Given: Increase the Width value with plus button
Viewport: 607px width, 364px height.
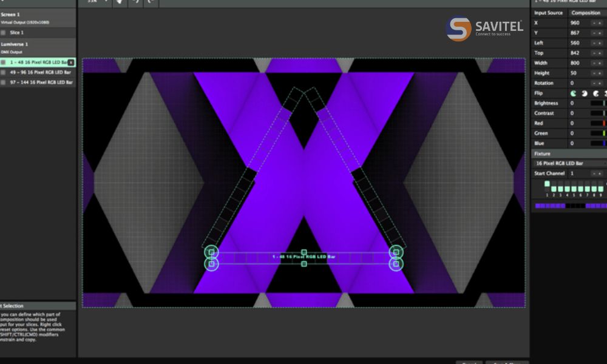Looking at the screenshot, I should click(x=600, y=63).
